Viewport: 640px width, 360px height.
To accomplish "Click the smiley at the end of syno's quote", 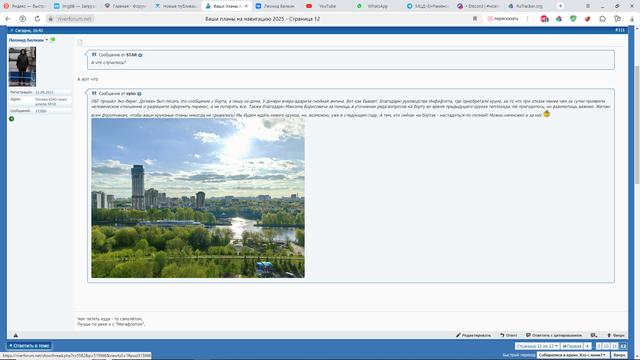I will point(547,113).
